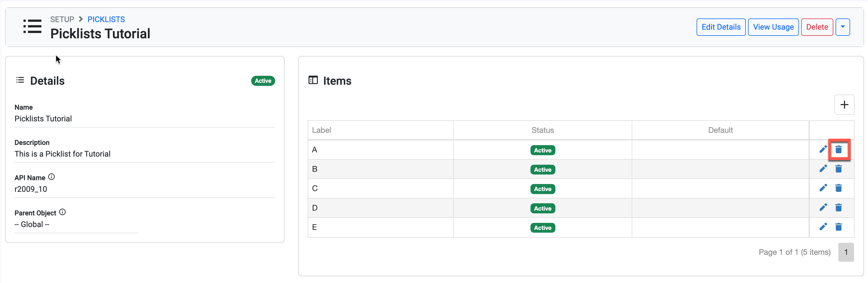This screenshot has width=868, height=283.
Task: Open the editor for item D
Action: (823, 207)
